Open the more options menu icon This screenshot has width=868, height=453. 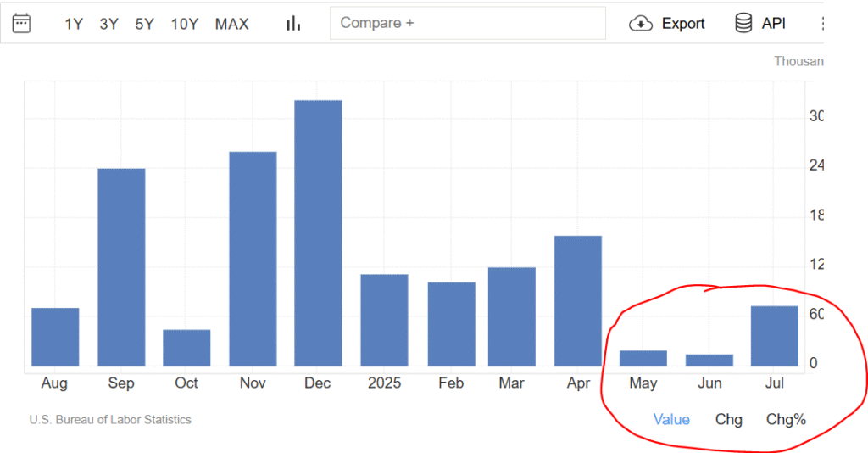(x=822, y=23)
